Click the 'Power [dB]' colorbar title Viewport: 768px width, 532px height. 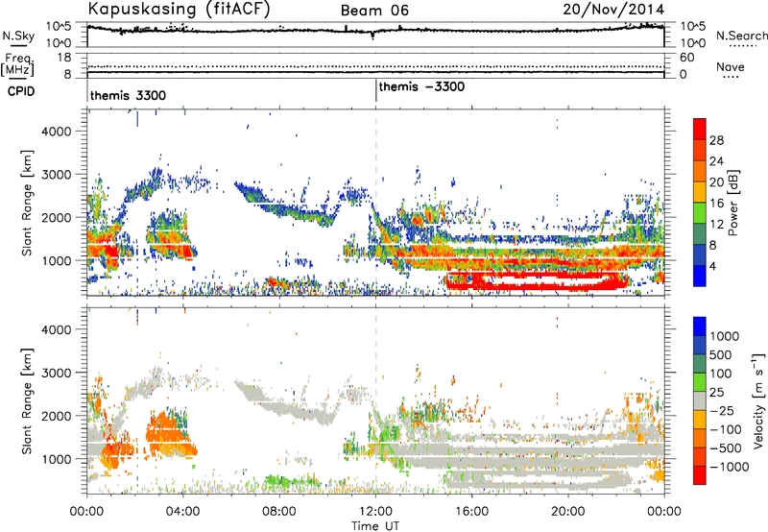tap(733, 203)
